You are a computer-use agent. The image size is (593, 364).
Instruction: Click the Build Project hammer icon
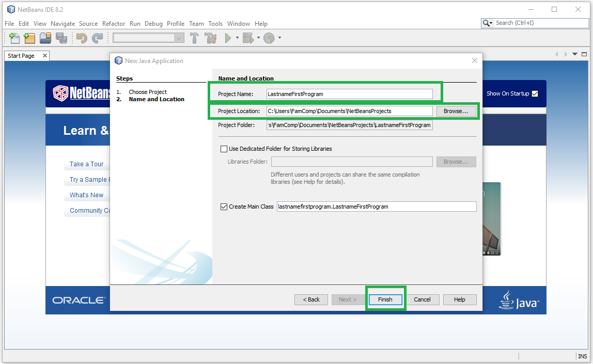coord(194,38)
